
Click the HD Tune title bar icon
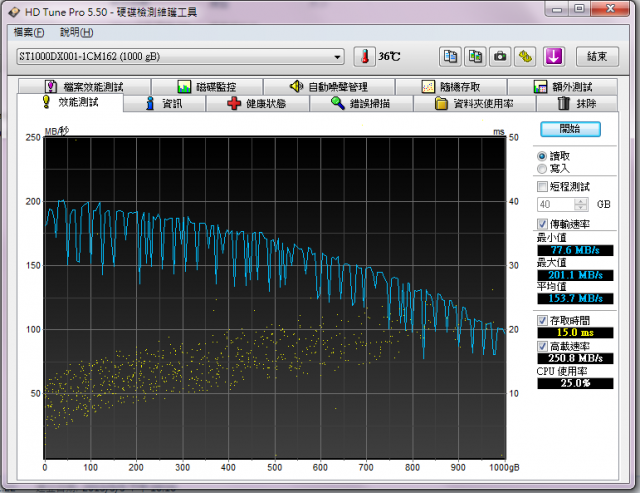[x=14, y=12]
